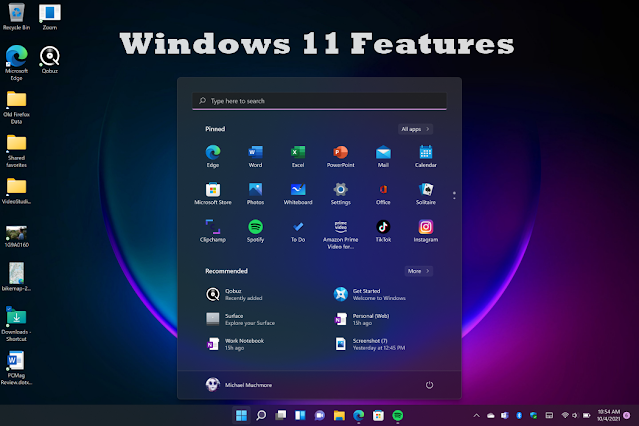Show hidden icons in system tray
The image size is (639, 426).
(x=476, y=415)
